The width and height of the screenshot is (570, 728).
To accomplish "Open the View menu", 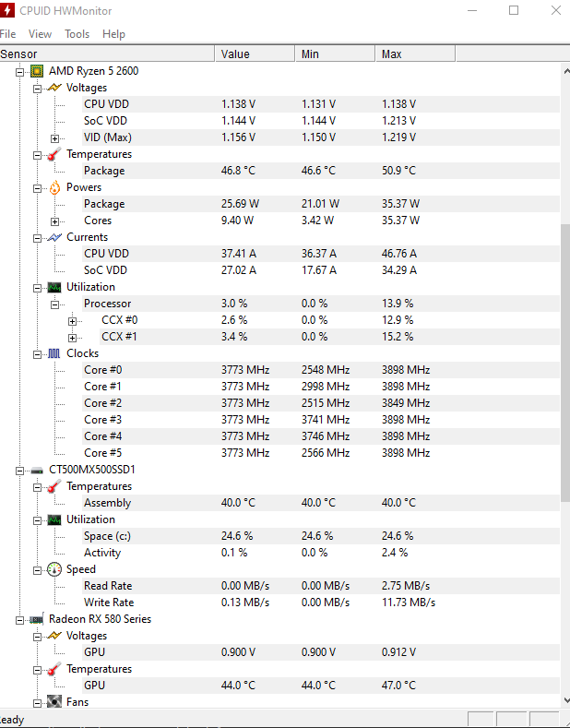I will (40, 34).
